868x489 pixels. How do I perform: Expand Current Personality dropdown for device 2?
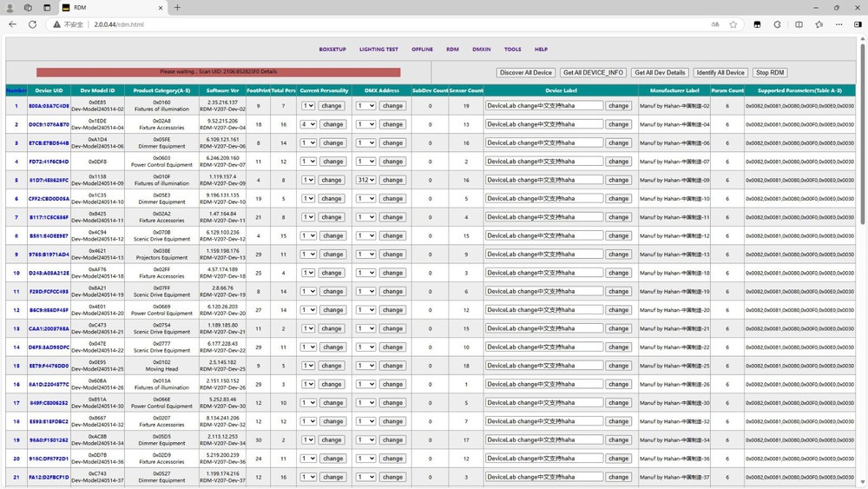coord(308,124)
